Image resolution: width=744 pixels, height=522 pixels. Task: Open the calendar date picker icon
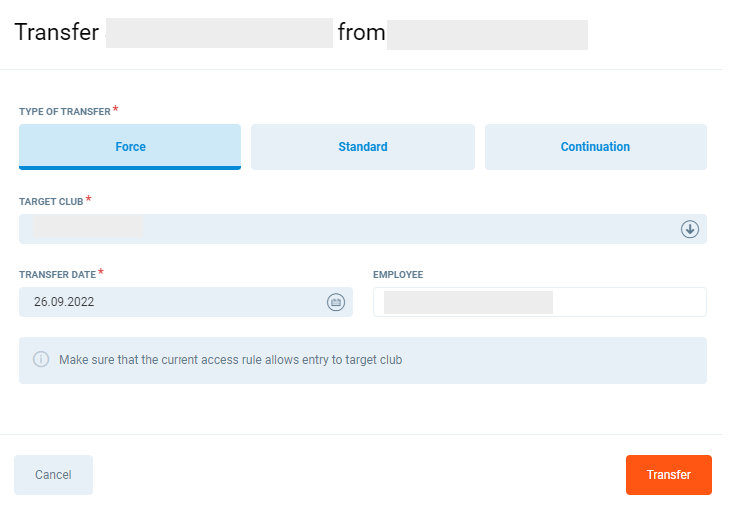(336, 302)
